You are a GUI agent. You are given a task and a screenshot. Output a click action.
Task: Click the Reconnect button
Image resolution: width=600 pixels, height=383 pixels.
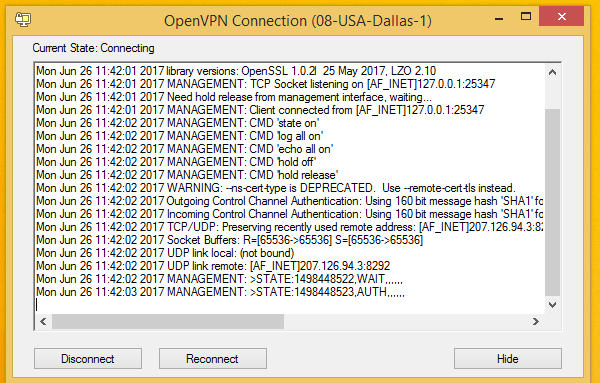(x=213, y=359)
